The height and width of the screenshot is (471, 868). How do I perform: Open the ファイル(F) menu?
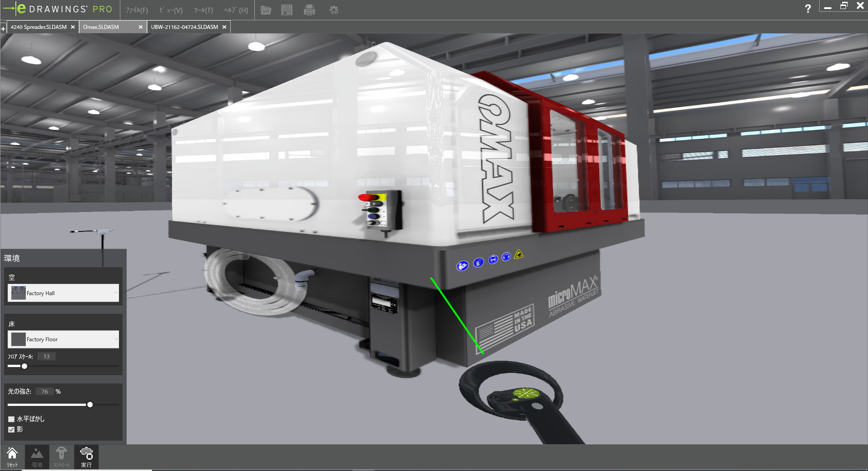(137, 10)
